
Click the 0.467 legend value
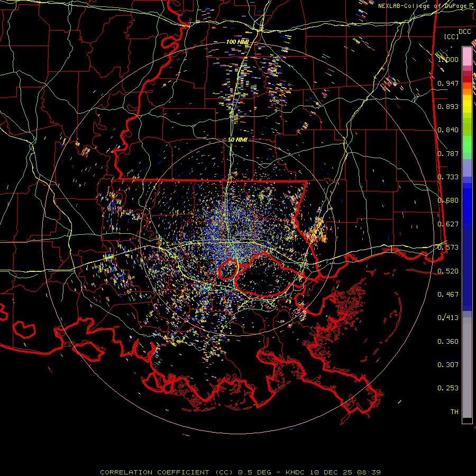point(448,295)
